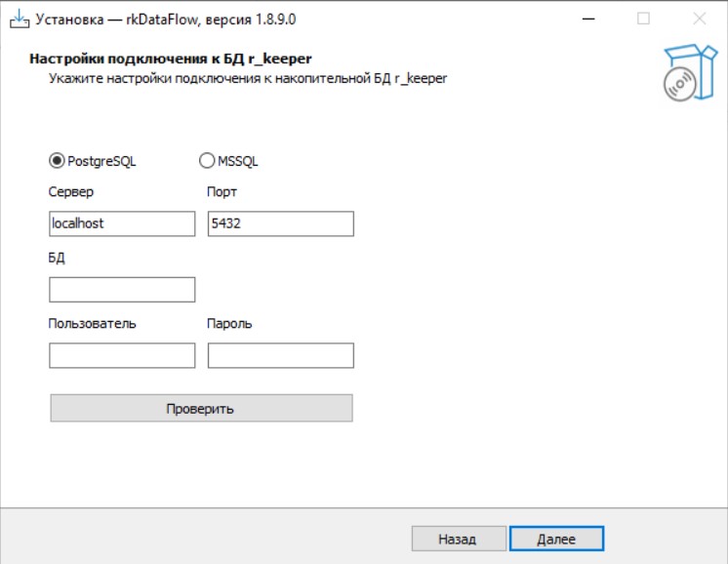Image resolution: width=728 pixels, height=564 pixels.
Task: Proceed by clicking the Далее button
Action: (x=556, y=539)
